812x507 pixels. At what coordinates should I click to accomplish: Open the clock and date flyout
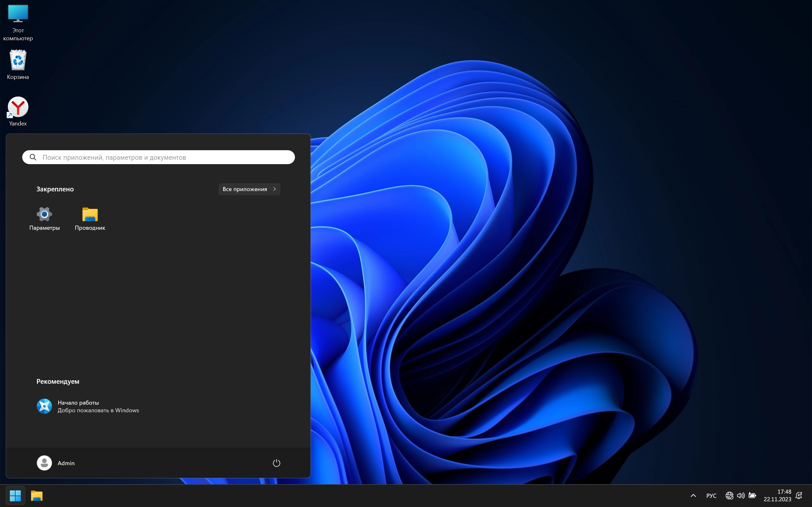pos(777,495)
